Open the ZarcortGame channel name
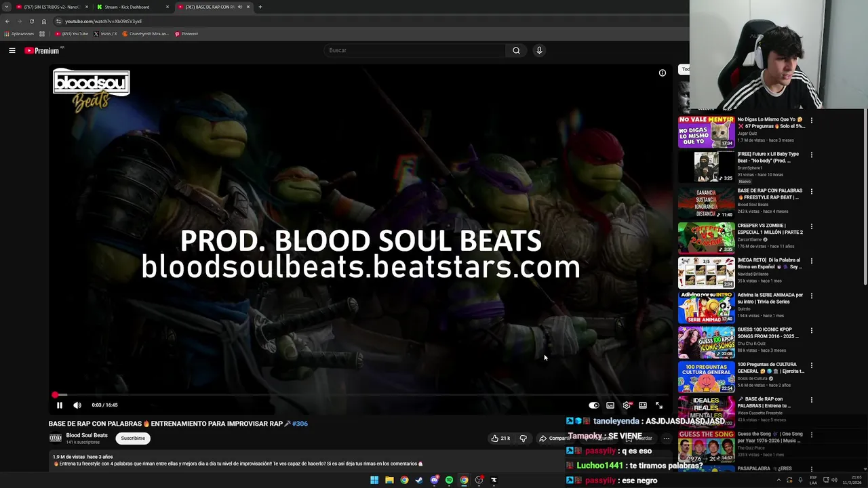Viewport: 868px width, 488px height. click(750, 239)
